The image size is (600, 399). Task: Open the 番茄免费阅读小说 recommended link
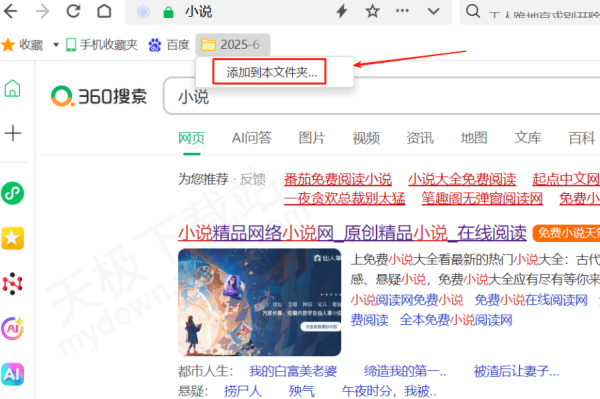pyautogui.click(x=338, y=179)
